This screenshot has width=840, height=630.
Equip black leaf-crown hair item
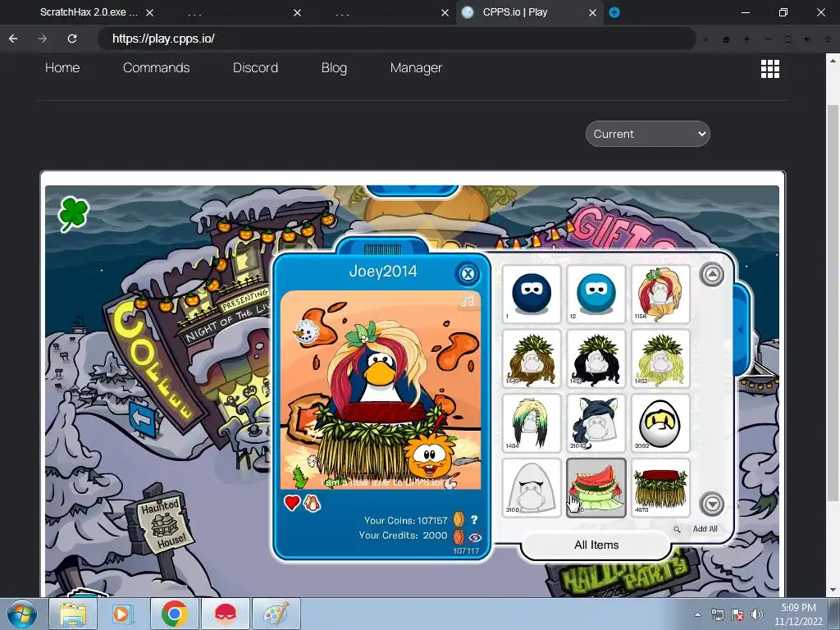596,358
